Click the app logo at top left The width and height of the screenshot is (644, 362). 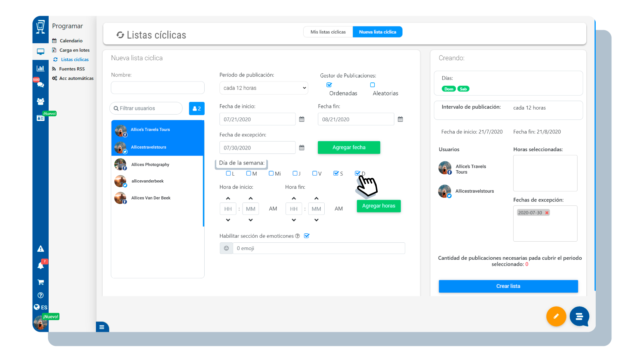tap(41, 27)
